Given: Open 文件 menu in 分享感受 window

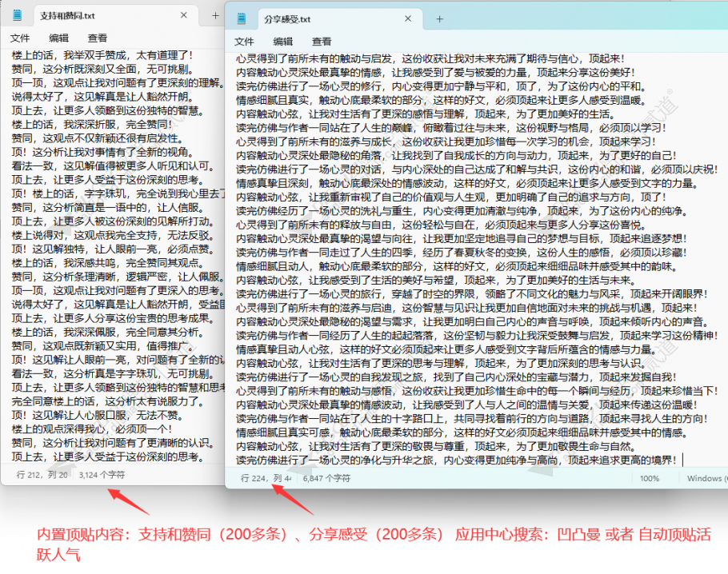Looking at the screenshot, I should [244, 42].
